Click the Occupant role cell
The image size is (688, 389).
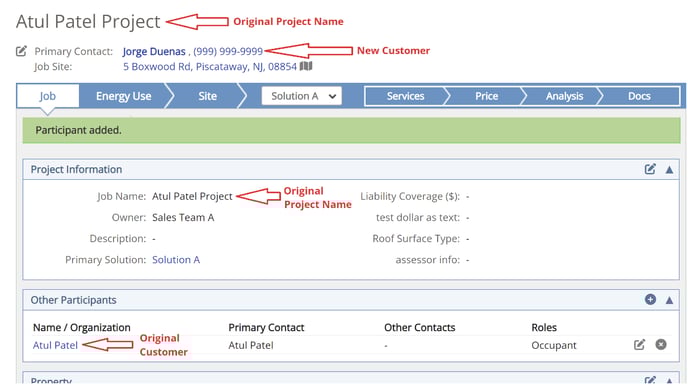click(554, 345)
